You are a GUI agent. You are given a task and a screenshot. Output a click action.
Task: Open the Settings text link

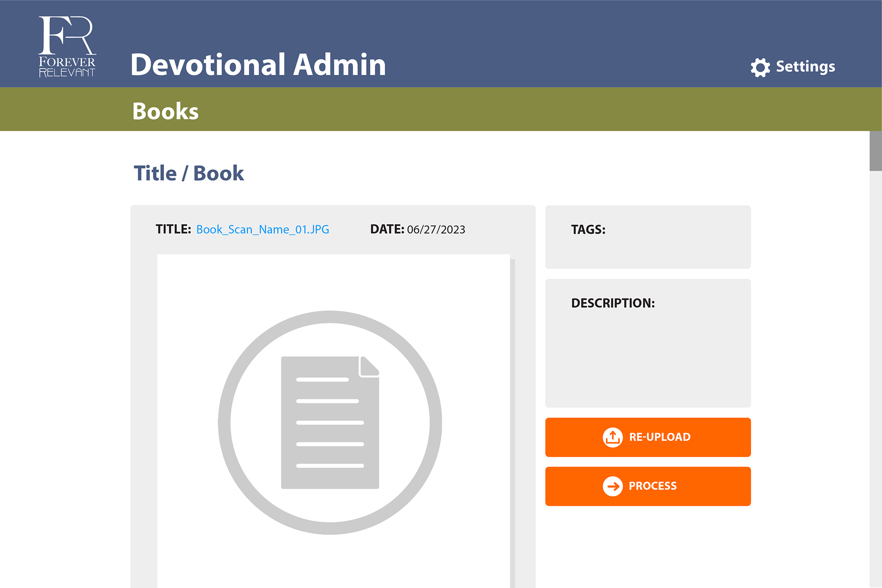pyautogui.click(x=805, y=67)
